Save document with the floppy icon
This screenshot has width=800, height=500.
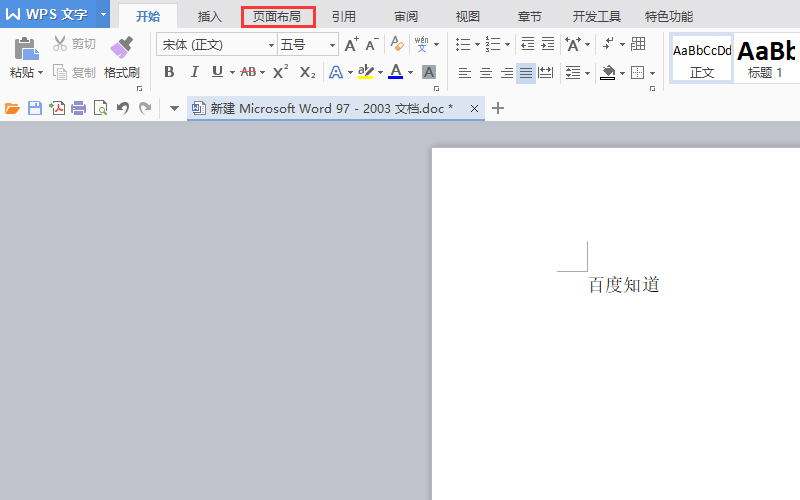point(35,108)
